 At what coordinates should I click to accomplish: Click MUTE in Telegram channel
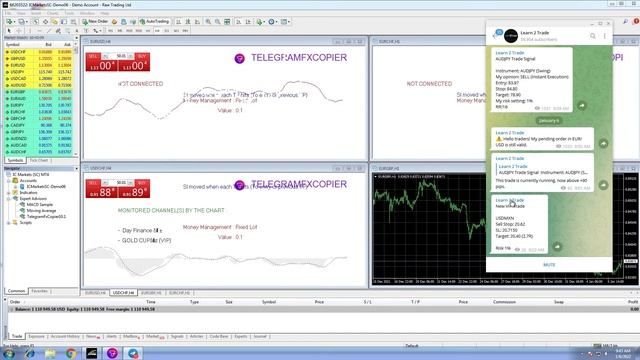549,265
